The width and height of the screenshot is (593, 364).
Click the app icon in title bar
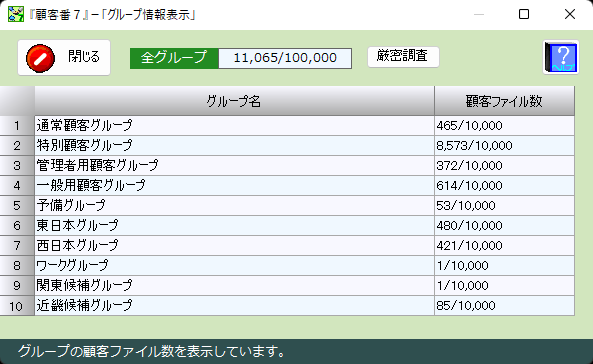click(x=16, y=14)
